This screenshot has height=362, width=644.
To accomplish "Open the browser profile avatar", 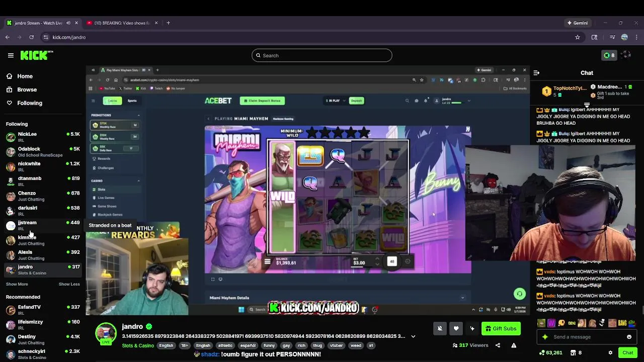I will 624,37.
